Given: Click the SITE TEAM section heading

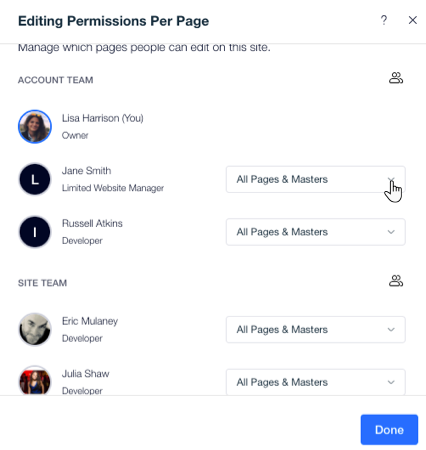Looking at the screenshot, I should click(x=42, y=283).
